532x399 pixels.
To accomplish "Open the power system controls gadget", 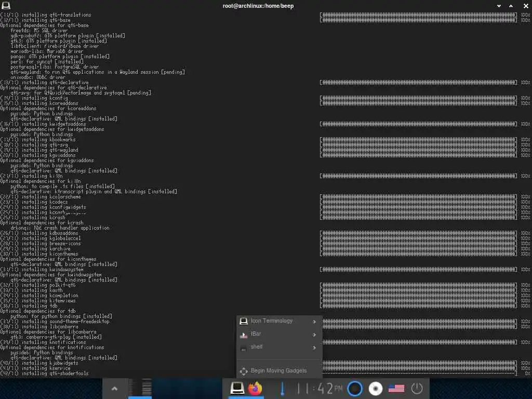I will (x=417, y=389).
